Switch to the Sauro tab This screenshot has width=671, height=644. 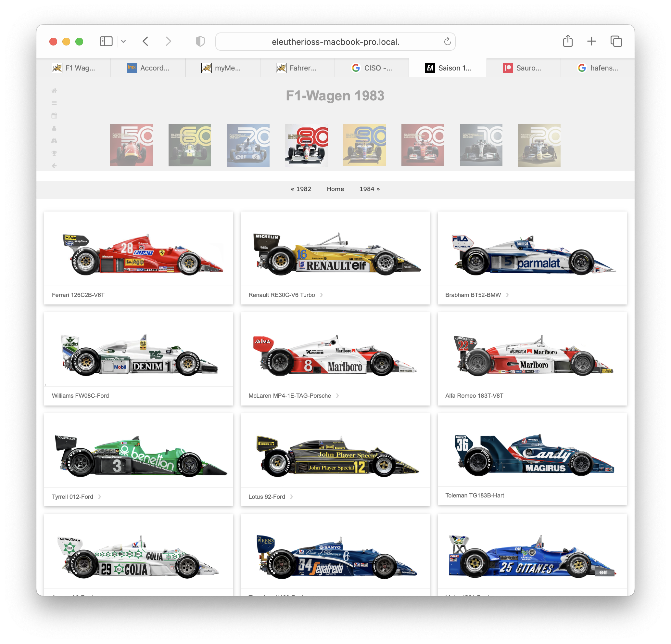pyautogui.click(x=524, y=68)
